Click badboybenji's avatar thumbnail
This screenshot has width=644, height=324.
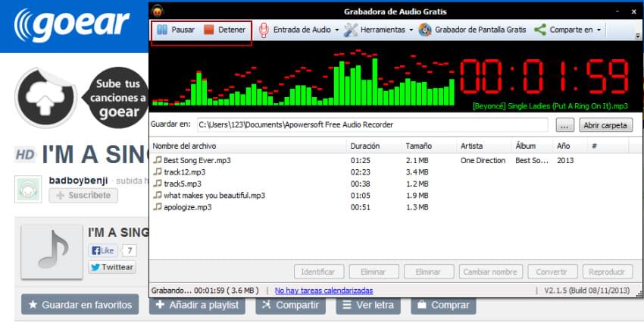(x=28, y=189)
